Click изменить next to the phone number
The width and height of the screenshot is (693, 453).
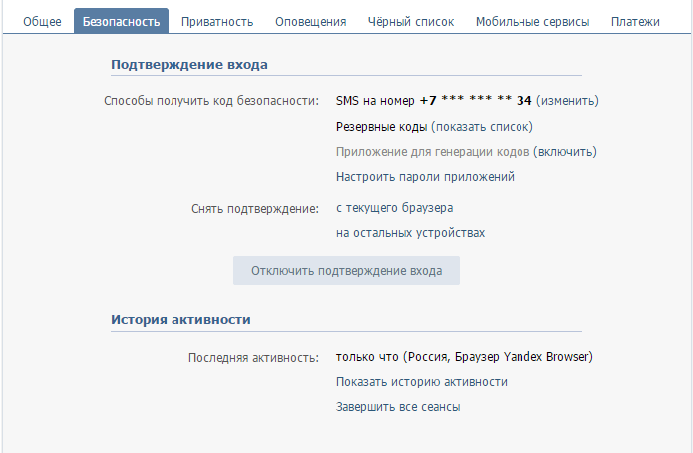(567, 101)
